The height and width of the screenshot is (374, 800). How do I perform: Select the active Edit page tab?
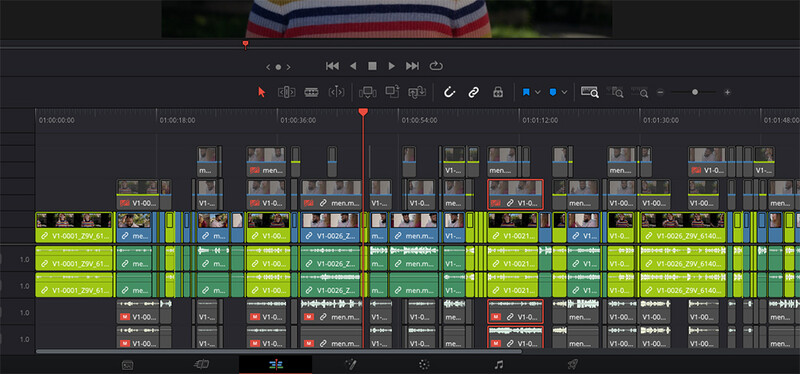(x=276, y=365)
